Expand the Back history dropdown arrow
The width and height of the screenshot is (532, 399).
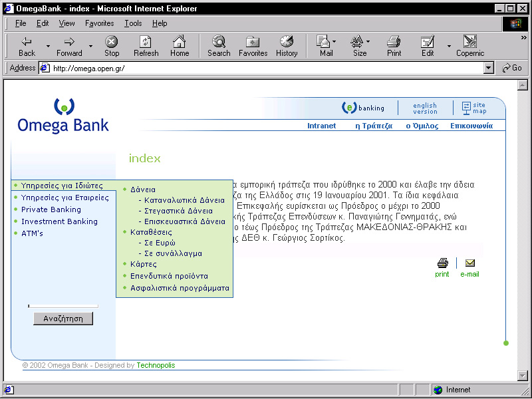48,46
